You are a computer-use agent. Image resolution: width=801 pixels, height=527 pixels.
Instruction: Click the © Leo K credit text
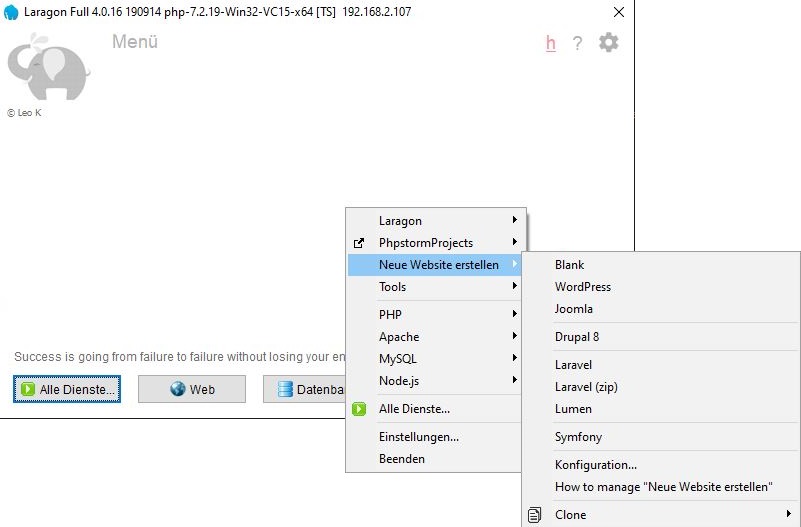24,113
